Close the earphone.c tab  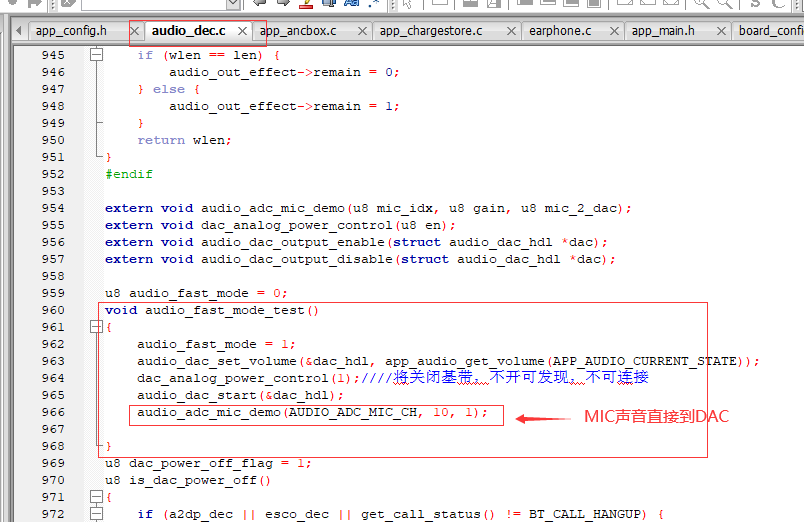click(x=614, y=31)
